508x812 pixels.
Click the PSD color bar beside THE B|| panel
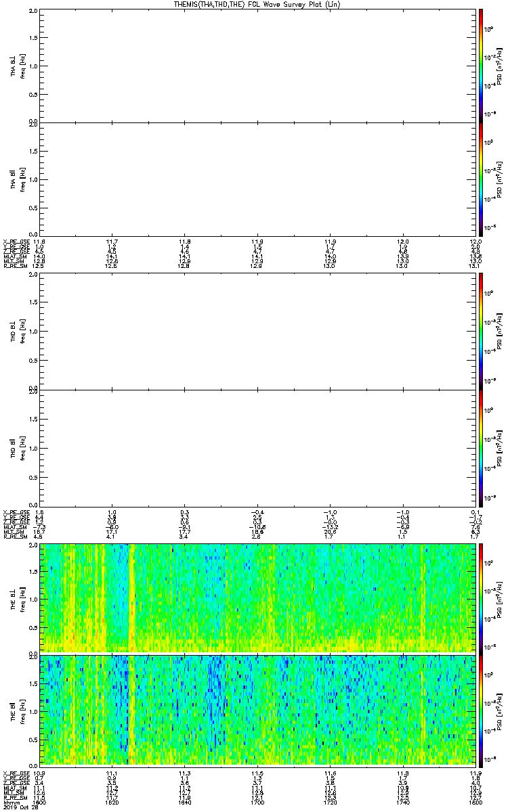pyautogui.click(x=480, y=710)
